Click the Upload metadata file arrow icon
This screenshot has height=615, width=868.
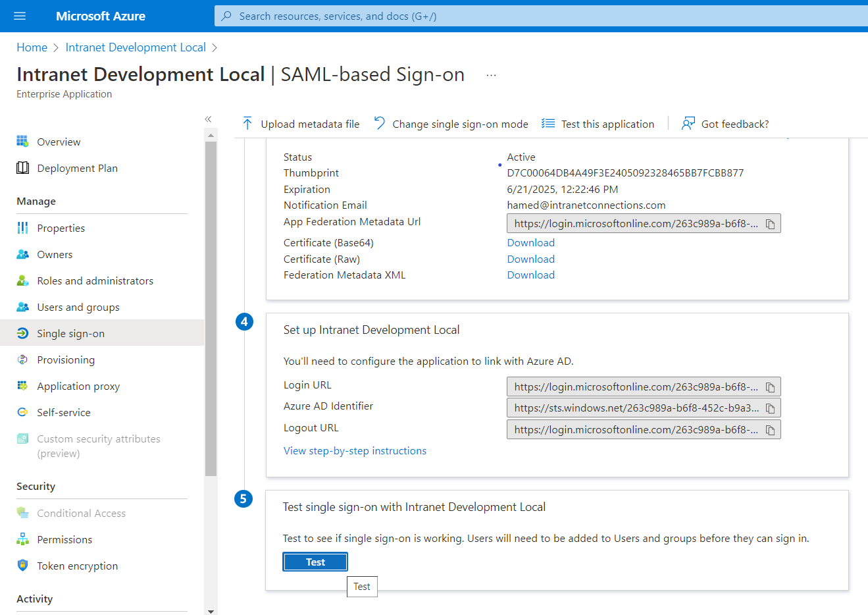pyautogui.click(x=247, y=123)
